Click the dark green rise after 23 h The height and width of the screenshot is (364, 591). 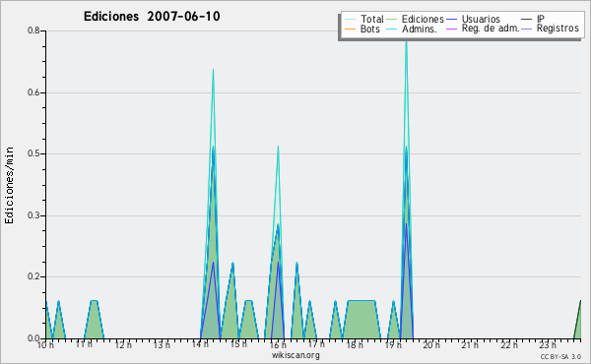click(x=577, y=320)
